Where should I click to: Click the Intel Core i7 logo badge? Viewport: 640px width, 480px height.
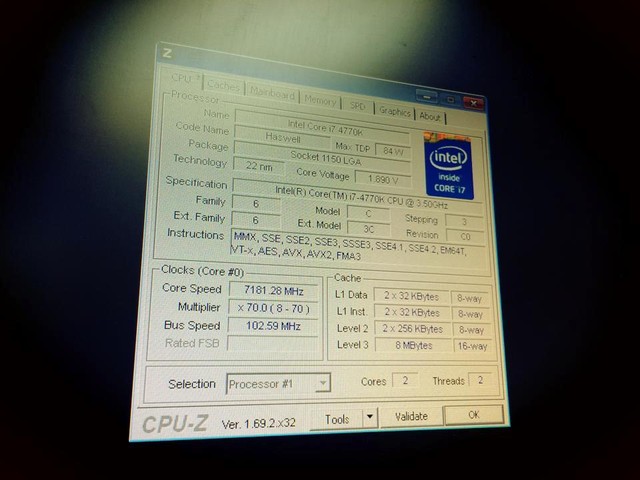click(x=449, y=166)
